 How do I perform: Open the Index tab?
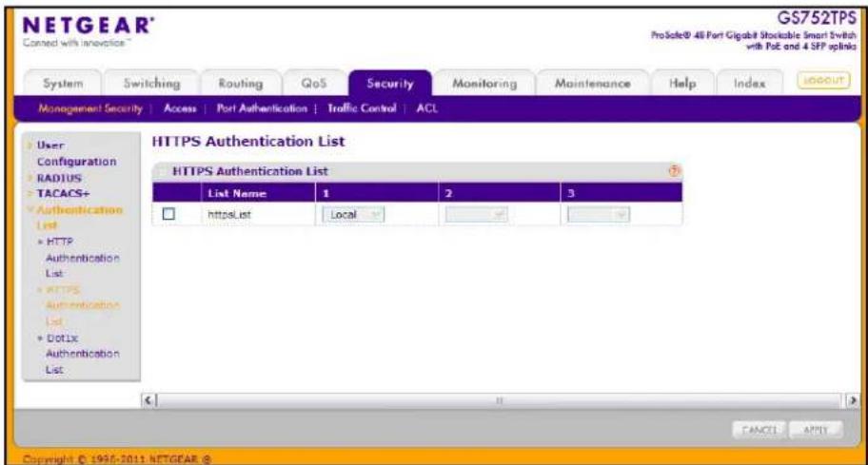point(749,84)
